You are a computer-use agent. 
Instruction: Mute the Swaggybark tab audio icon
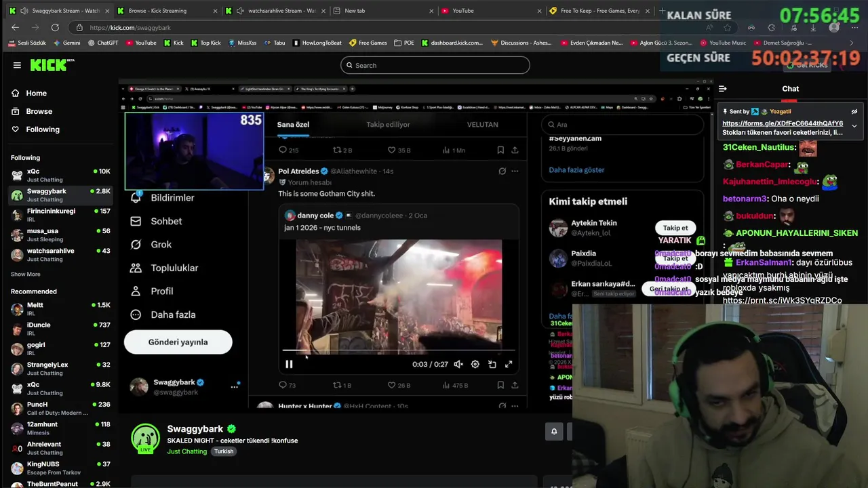coord(24,11)
